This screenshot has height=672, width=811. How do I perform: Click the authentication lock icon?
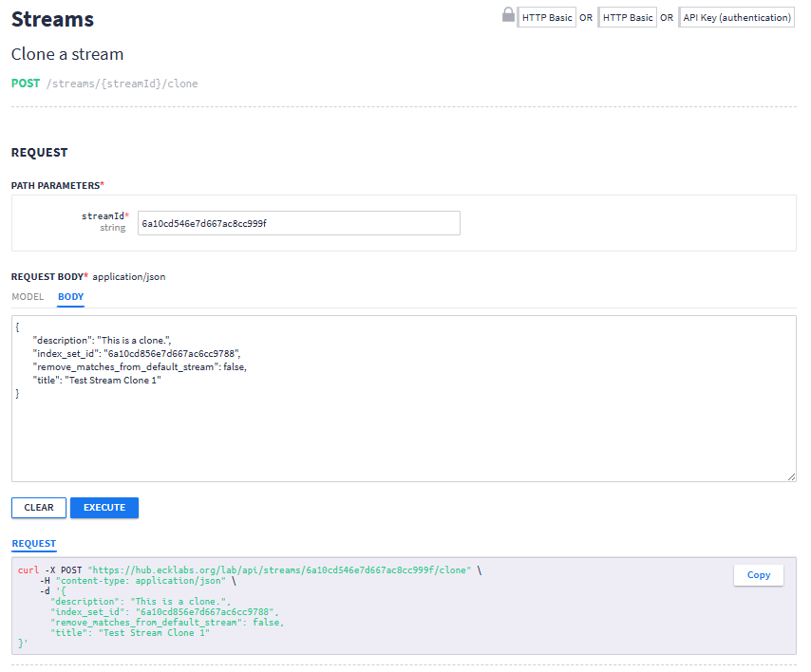pyautogui.click(x=508, y=15)
